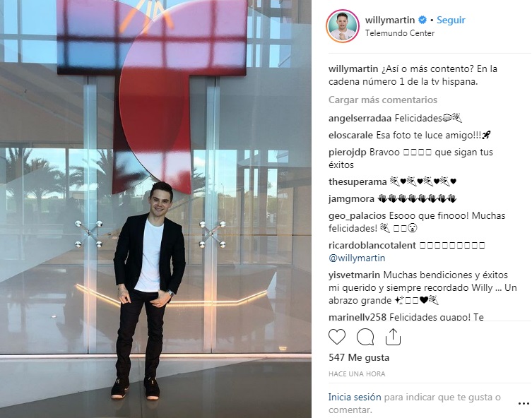Open the HACE UNA HORA timestamp link
532x418 pixels.
tap(357, 374)
